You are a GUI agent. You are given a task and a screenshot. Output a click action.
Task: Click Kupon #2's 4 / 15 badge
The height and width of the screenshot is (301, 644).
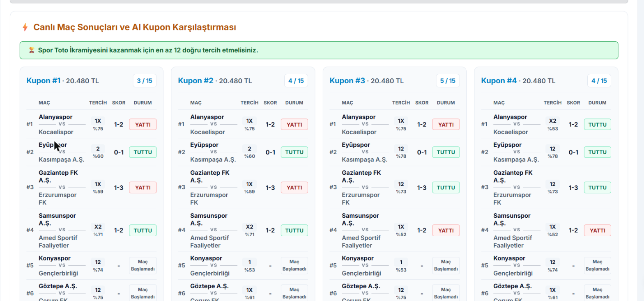click(296, 81)
